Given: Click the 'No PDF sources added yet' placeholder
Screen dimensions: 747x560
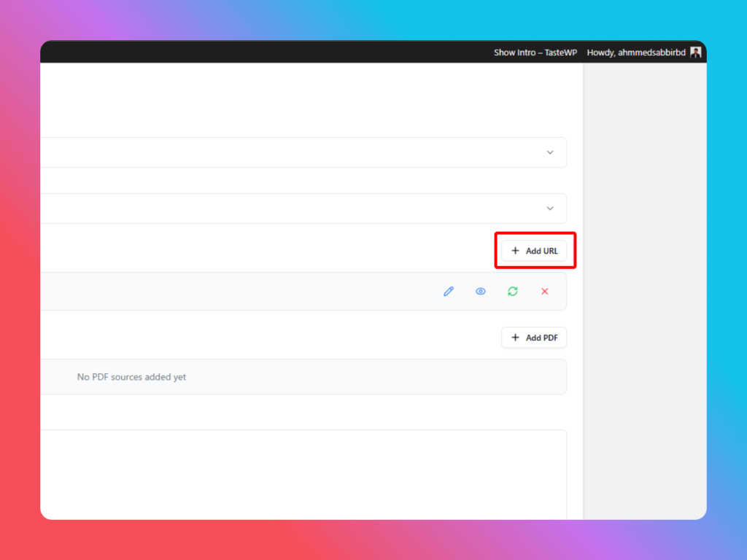Looking at the screenshot, I should [132, 377].
